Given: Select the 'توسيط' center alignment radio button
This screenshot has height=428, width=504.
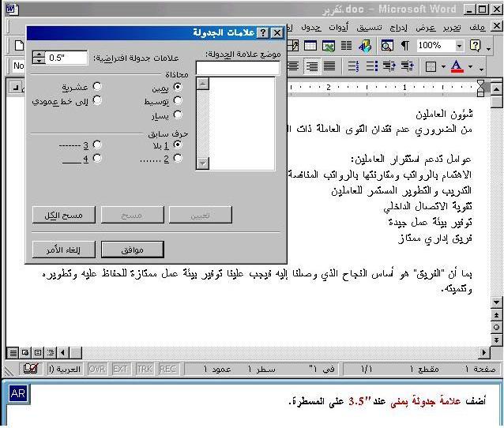Looking at the screenshot, I should tap(178, 100).
